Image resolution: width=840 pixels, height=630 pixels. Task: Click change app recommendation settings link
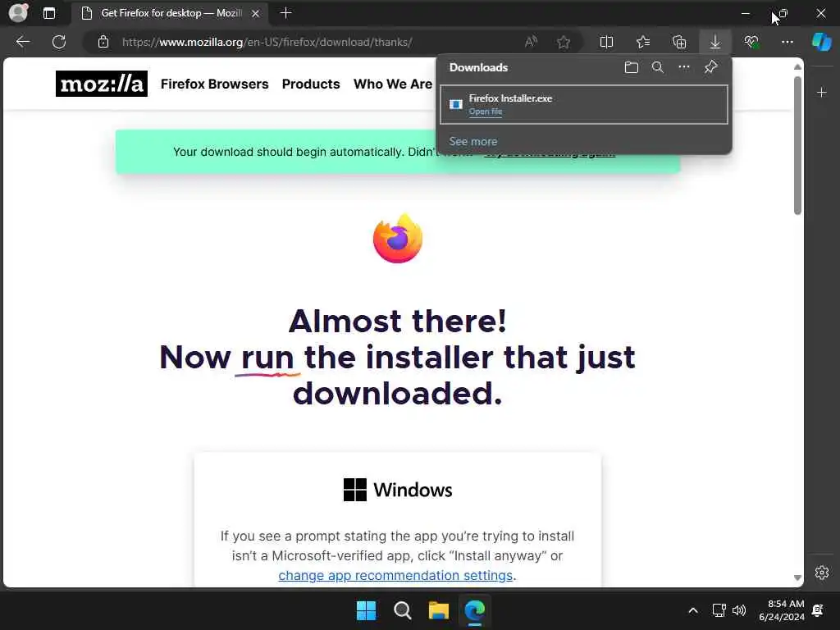tap(395, 575)
